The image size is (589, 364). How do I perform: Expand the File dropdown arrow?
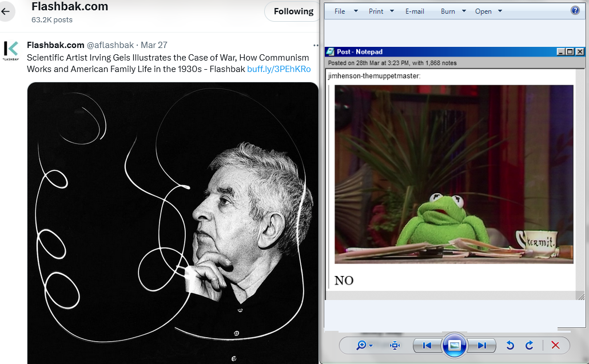pyautogui.click(x=356, y=11)
